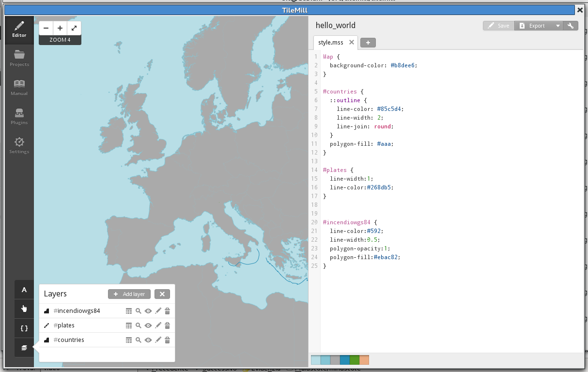Pick the orange color swatch at bottom
This screenshot has height=372, width=588.
[364, 360]
